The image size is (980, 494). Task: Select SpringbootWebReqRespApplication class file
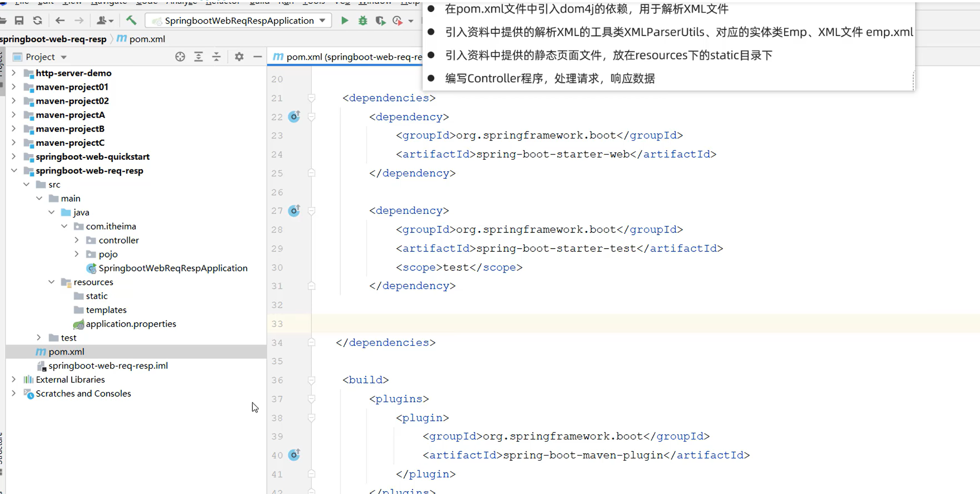173,268
